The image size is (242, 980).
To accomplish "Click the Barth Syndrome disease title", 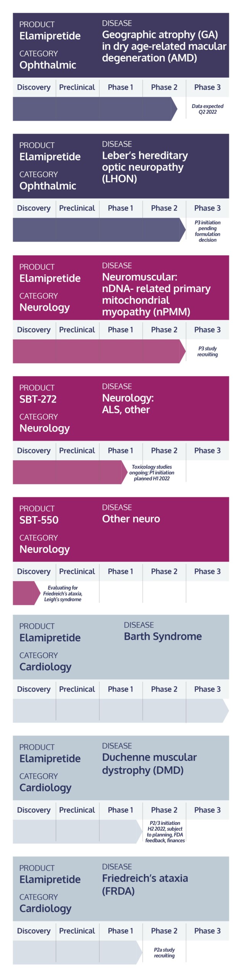I will (163, 637).
